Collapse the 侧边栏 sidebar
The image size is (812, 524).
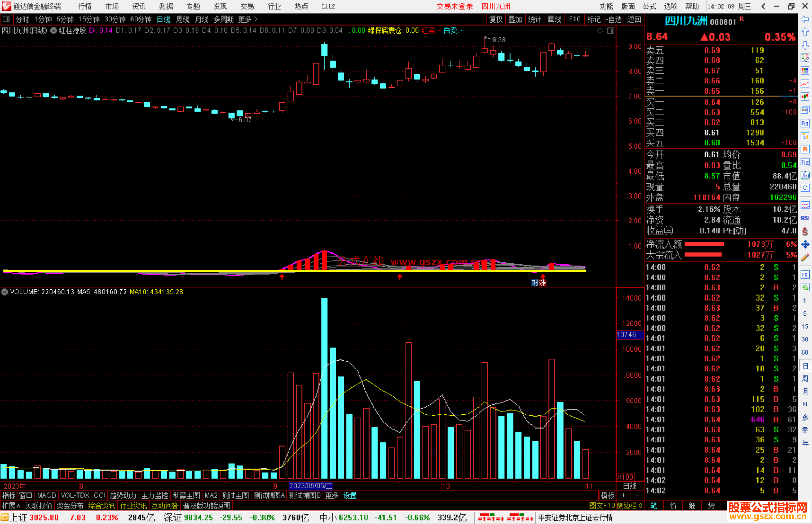630,506
